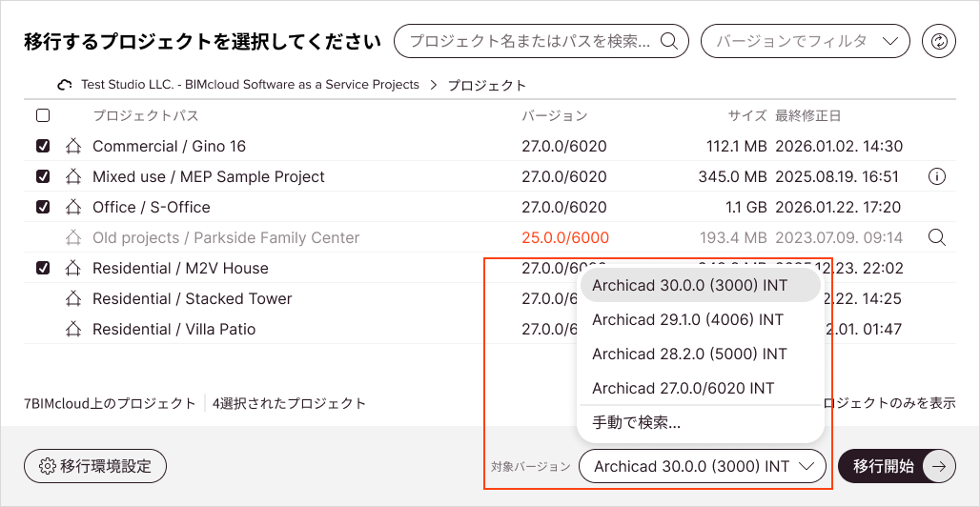
Task: Start migration with 移行開始 button
Action: click(896, 466)
